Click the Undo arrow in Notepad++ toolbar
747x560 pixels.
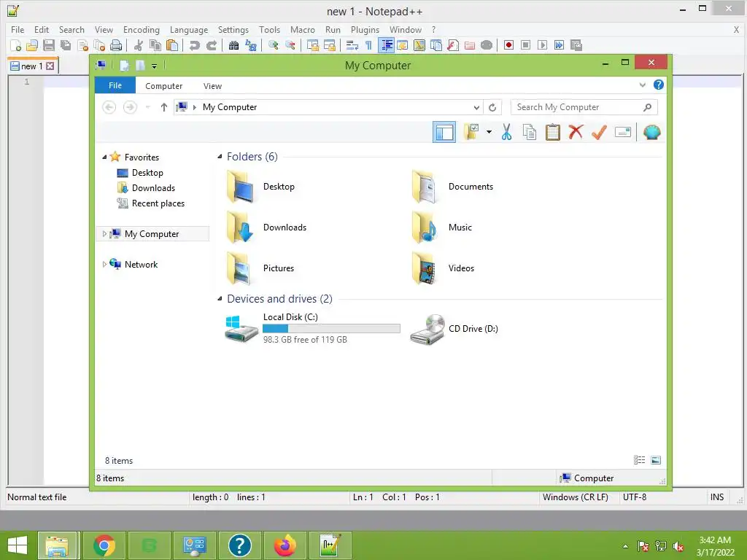click(x=194, y=45)
